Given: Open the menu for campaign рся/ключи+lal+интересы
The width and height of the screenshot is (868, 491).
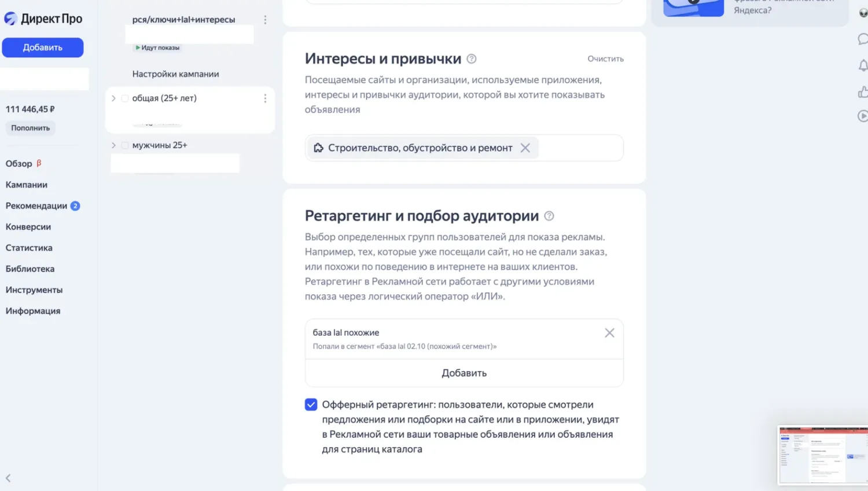Looking at the screenshot, I should click(x=265, y=20).
